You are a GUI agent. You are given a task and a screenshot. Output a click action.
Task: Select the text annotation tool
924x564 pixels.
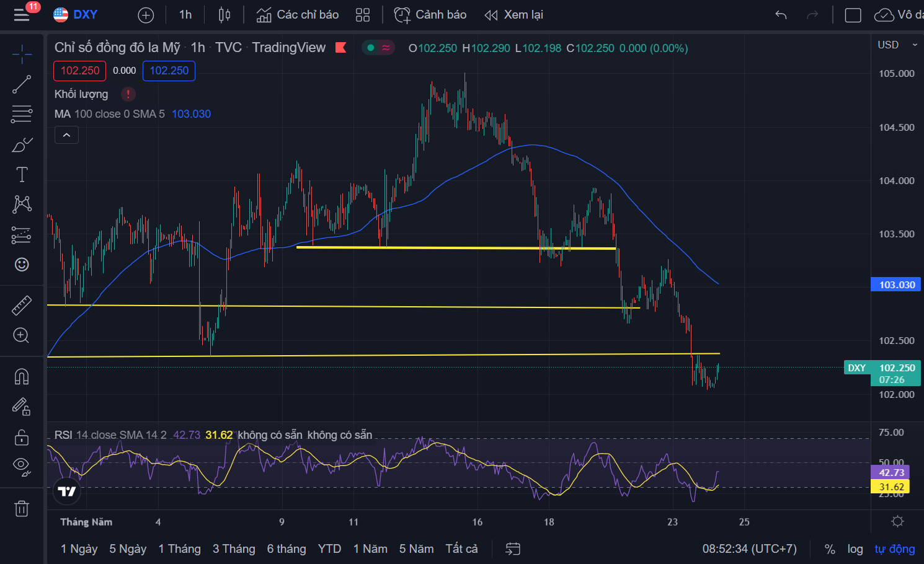tap(22, 175)
